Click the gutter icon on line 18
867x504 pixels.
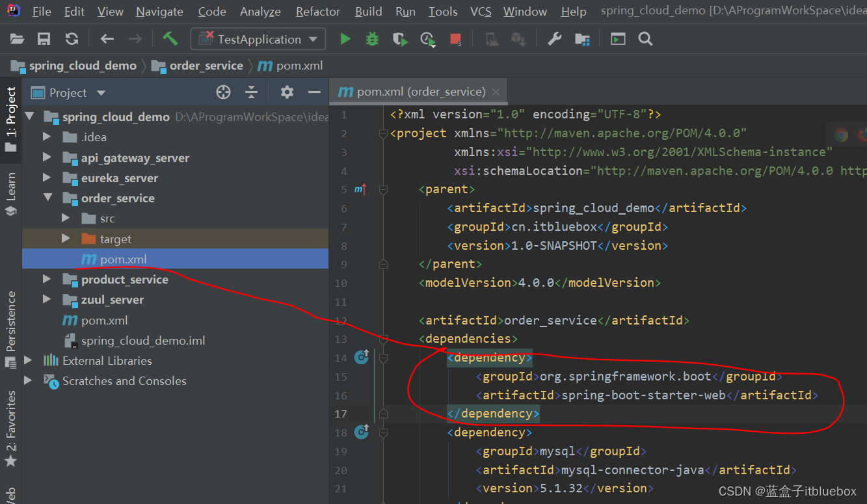pos(361,432)
